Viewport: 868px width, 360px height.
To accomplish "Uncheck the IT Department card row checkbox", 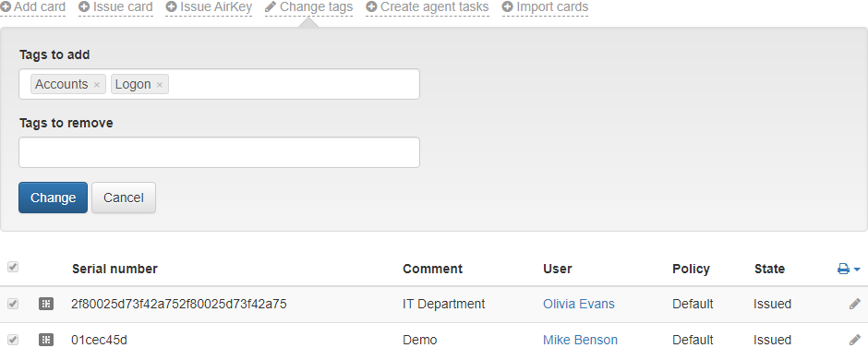I will click(13, 304).
